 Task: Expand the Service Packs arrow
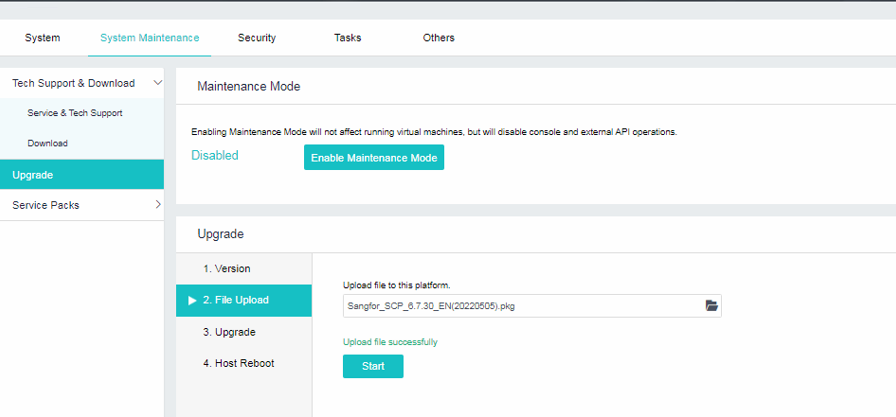coord(157,205)
